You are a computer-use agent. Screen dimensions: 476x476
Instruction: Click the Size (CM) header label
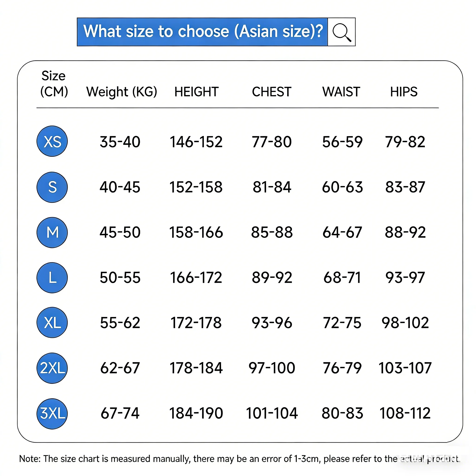tap(54, 84)
